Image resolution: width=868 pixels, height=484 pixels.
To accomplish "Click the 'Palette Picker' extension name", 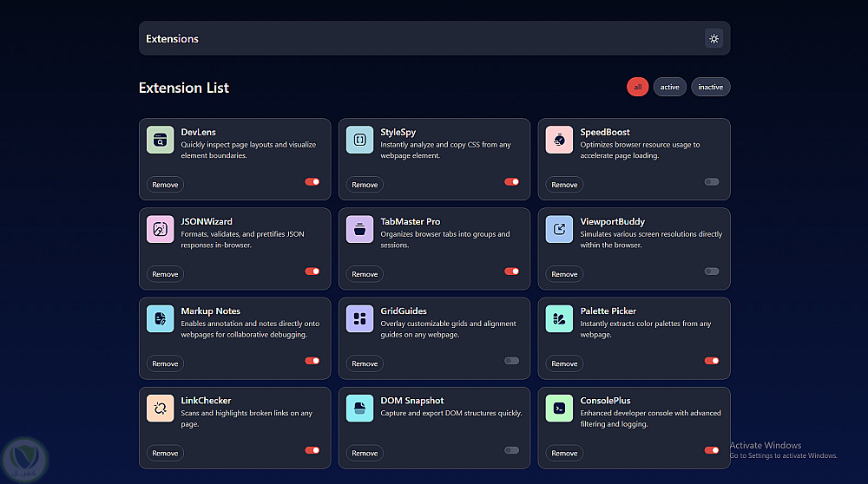I will [608, 311].
